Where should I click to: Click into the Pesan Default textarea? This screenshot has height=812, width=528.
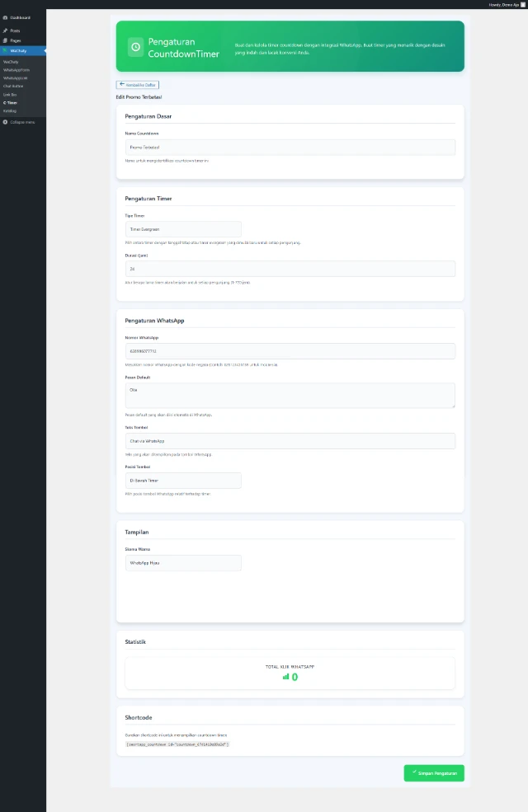(290, 394)
